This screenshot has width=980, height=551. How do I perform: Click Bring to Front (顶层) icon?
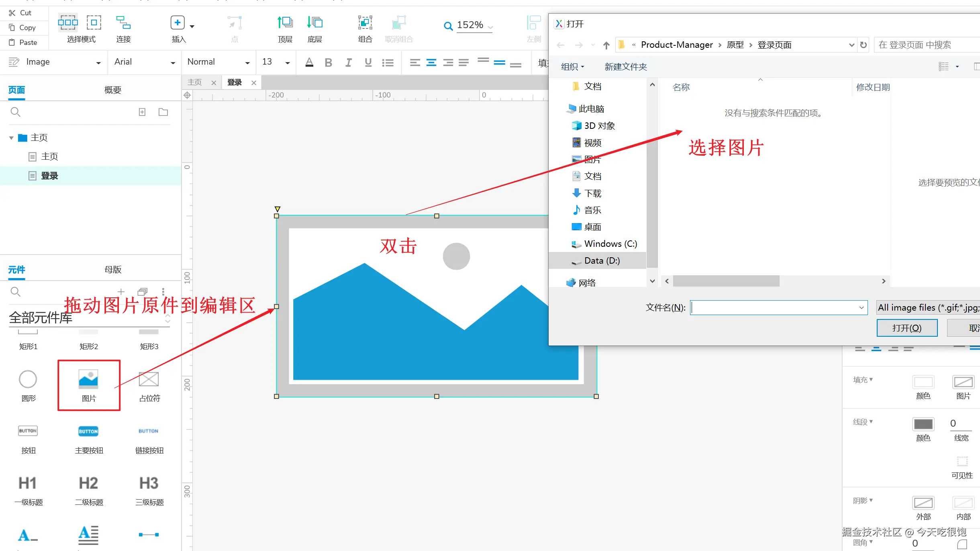click(x=285, y=23)
